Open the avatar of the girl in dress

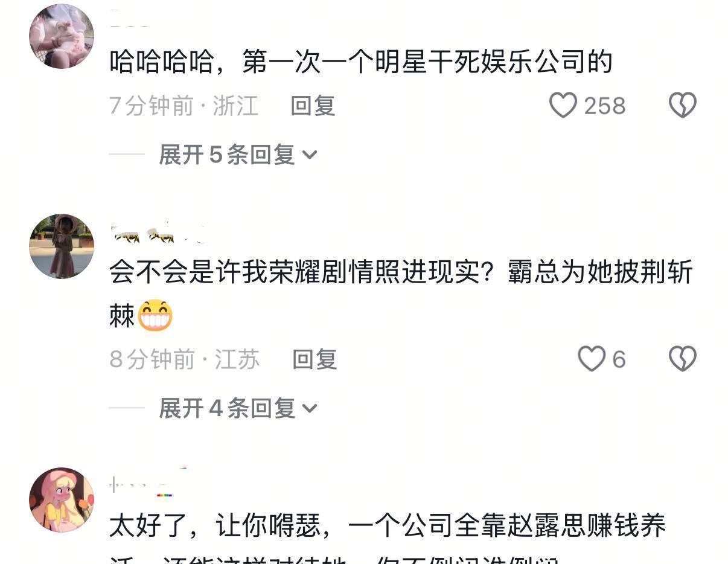(x=62, y=246)
